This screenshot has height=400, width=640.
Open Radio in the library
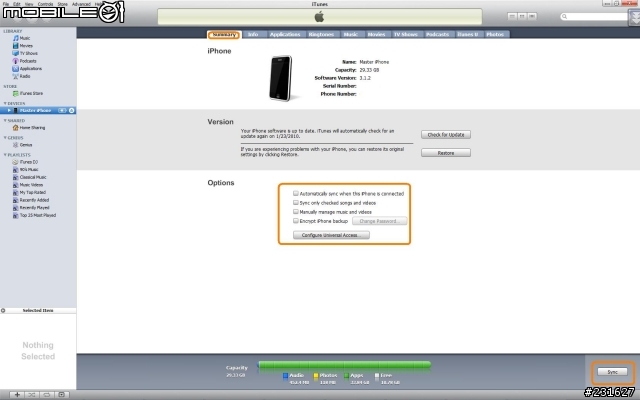(x=21, y=76)
